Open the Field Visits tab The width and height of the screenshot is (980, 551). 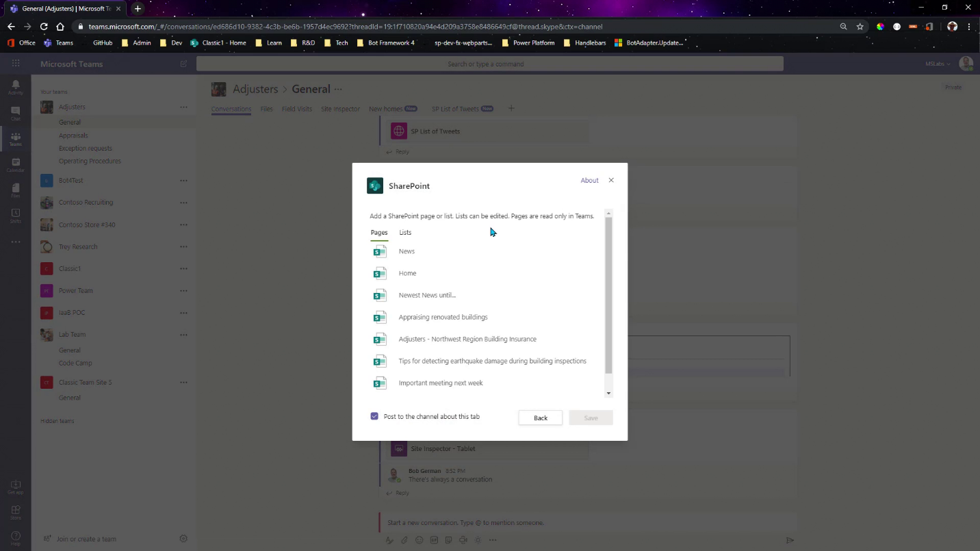tap(297, 109)
